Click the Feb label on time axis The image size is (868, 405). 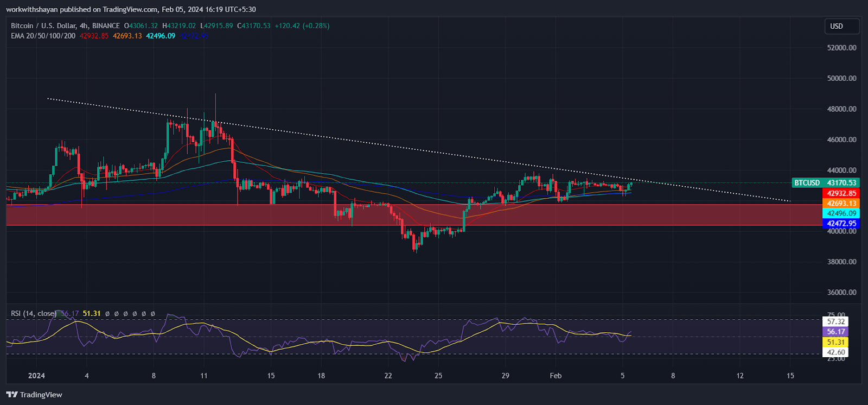(556, 376)
